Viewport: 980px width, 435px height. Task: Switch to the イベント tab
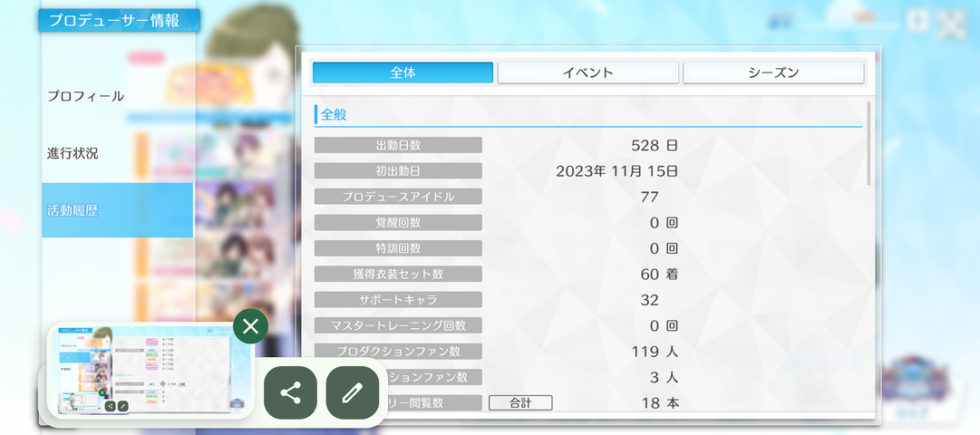[587, 72]
